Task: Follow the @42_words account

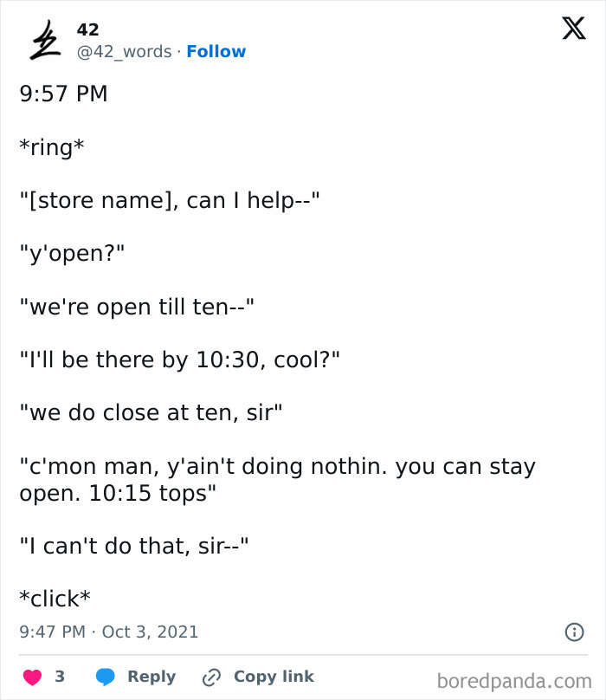Action: (216, 52)
